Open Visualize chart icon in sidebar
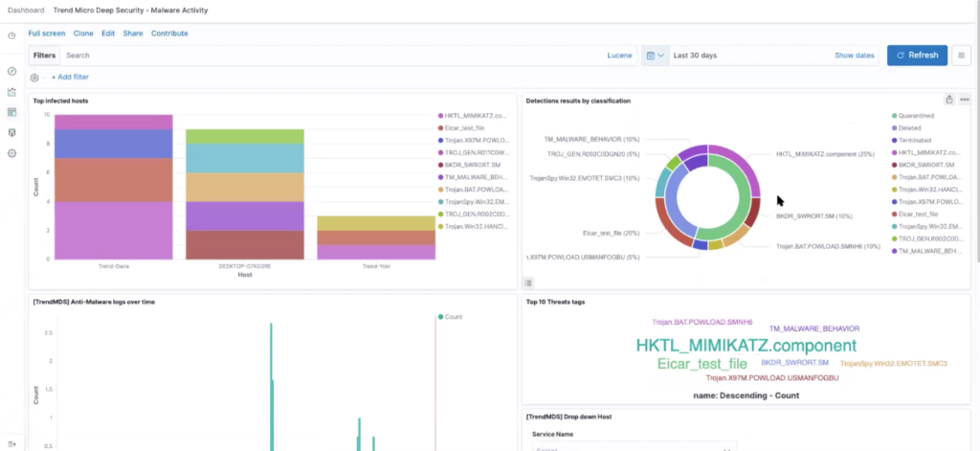This screenshot has width=980, height=451. pos(11,92)
